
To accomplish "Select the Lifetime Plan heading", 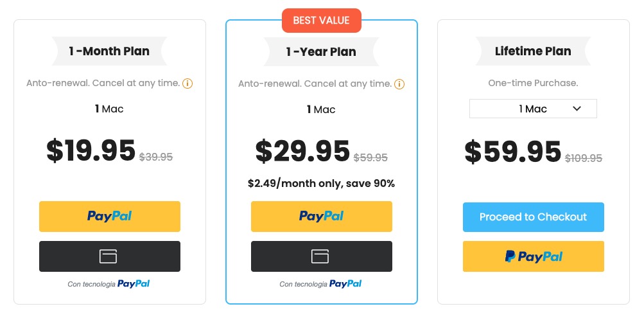I will tap(533, 51).
